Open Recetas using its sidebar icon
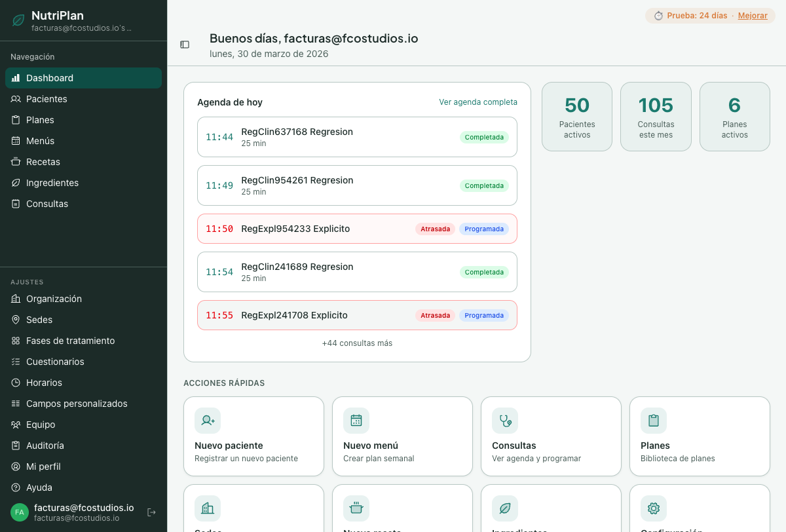This screenshot has height=532, width=786. (x=14, y=162)
